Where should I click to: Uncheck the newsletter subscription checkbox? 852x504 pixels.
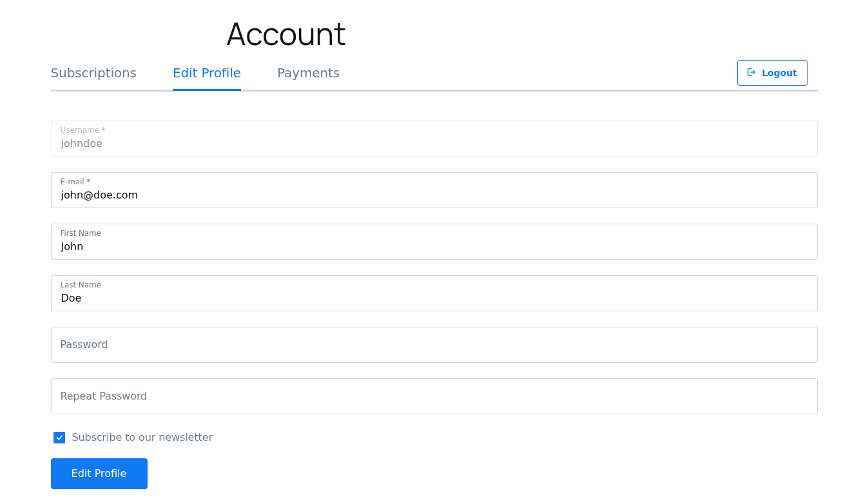(x=59, y=438)
